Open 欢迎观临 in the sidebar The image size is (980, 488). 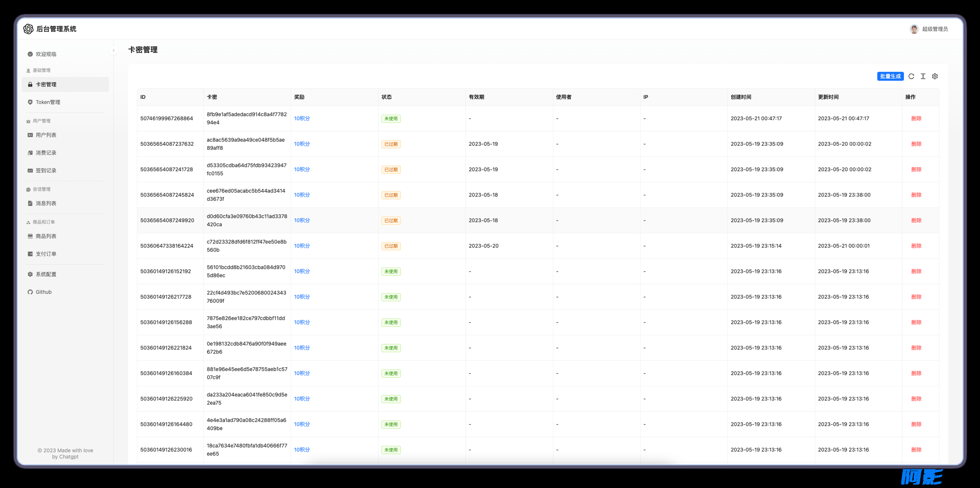(65, 54)
